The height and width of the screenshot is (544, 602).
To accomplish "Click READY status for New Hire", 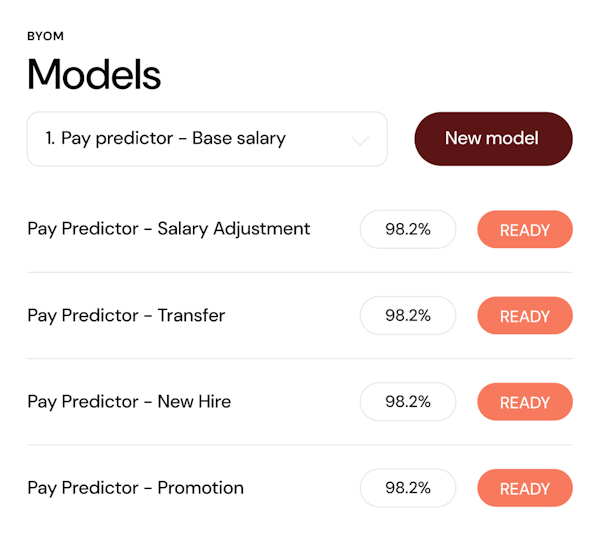I will click(x=525, y=402).
